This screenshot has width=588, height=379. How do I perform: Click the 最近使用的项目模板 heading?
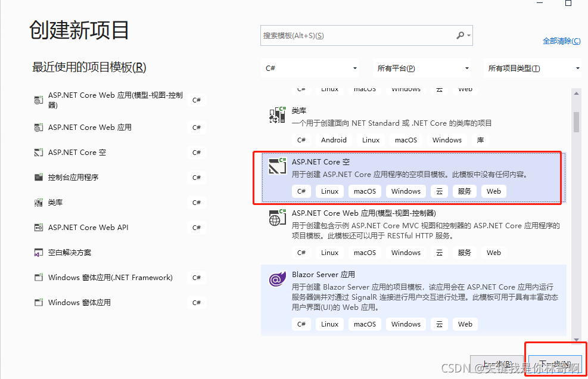pyautogui.click(x=89, y=67)
